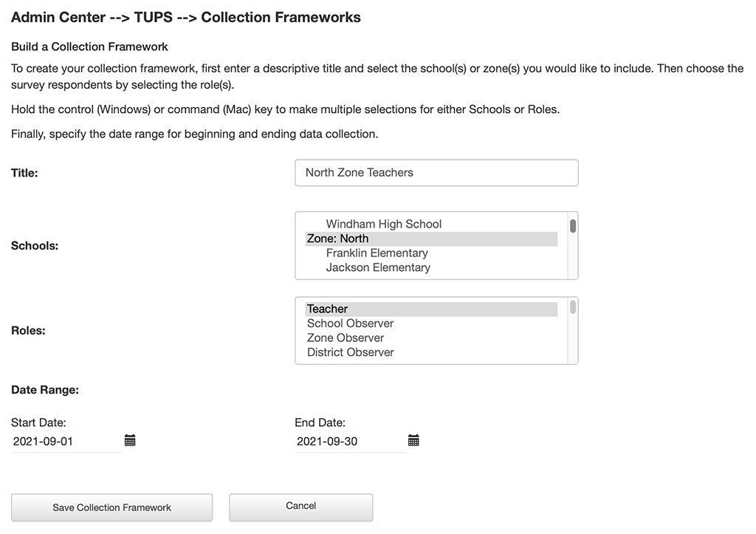
Task: Click the Title input field
Action: (436, 173)
